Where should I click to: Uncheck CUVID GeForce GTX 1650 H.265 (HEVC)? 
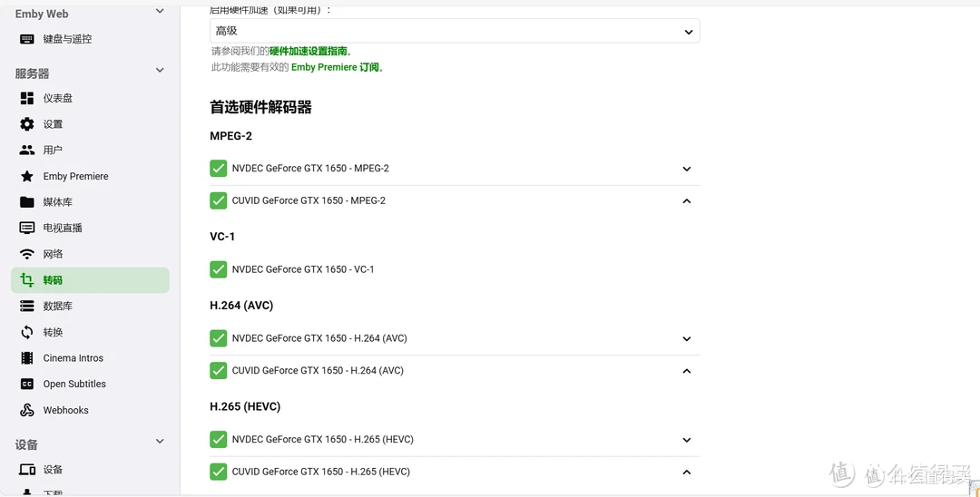point(218,472)
